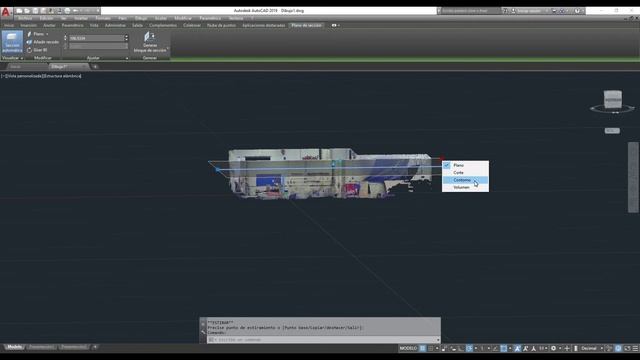640x360 pixels.
Task: Switch to the Complementos ribbon tab
Action: [163, 25]
